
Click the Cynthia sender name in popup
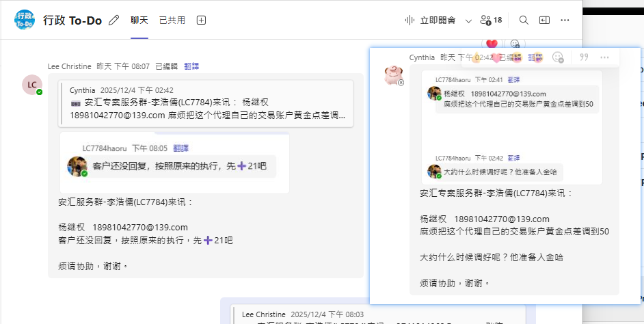click(x=422, y=57)
